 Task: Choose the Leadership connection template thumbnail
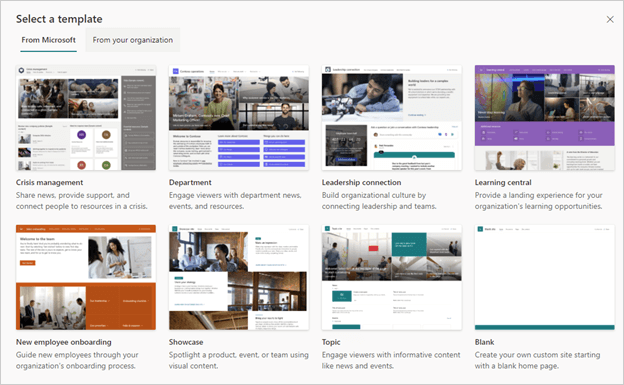point(392,118)
